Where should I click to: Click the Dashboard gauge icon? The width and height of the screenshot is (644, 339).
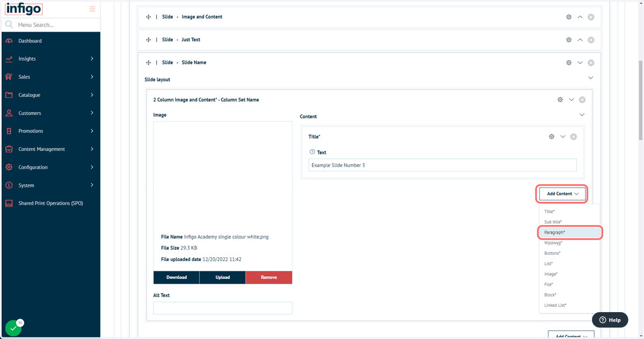coord(9,41)
